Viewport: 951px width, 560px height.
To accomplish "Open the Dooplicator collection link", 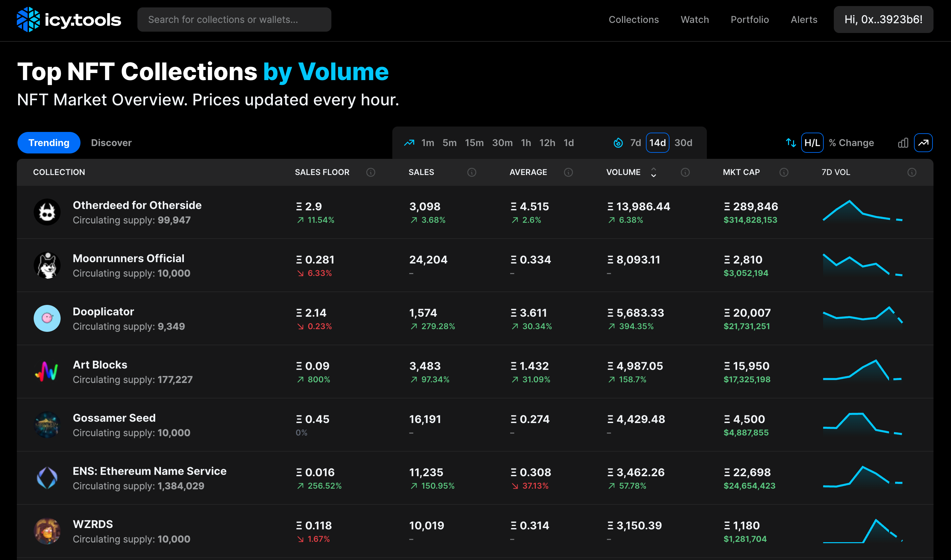I will (103, 312).
